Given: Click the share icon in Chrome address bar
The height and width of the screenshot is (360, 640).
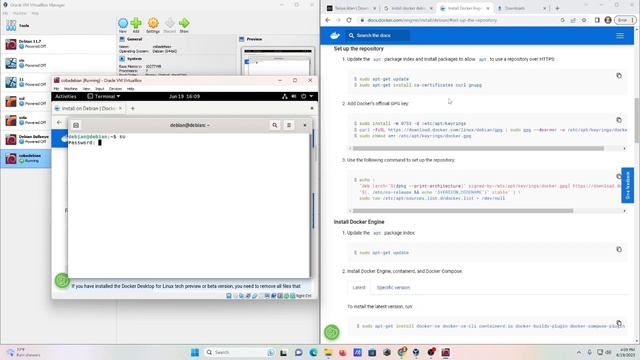Looking at the screenshot, I should pyautogui.click(x=573, y=20).
